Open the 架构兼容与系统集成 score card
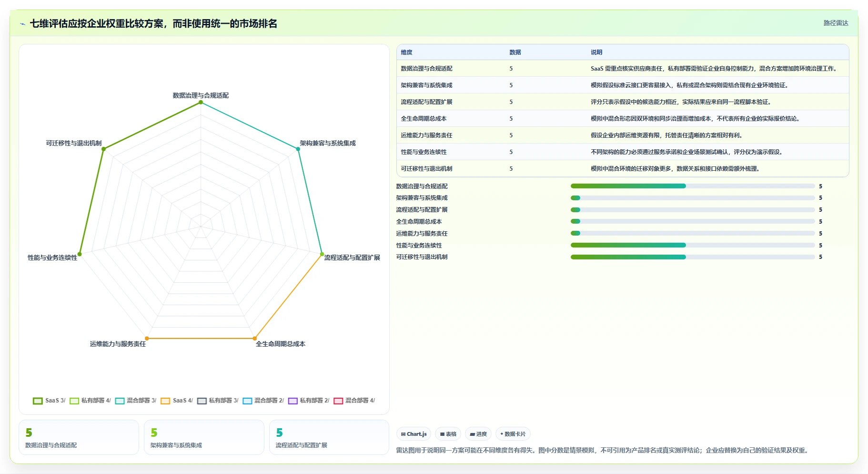Viewport: 868px width, 474px height. tap(204, 437)
